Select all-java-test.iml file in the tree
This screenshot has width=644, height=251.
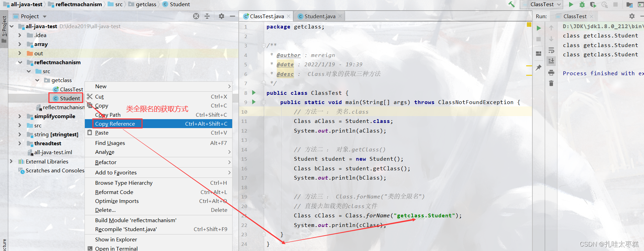coord(49,152)
